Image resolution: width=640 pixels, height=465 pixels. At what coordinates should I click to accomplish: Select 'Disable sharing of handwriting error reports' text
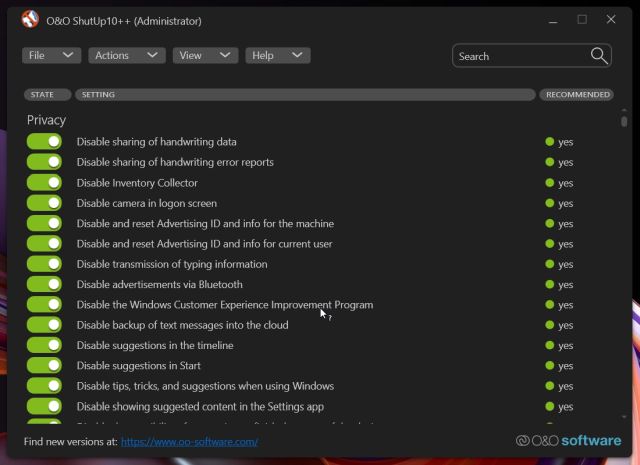175,162
